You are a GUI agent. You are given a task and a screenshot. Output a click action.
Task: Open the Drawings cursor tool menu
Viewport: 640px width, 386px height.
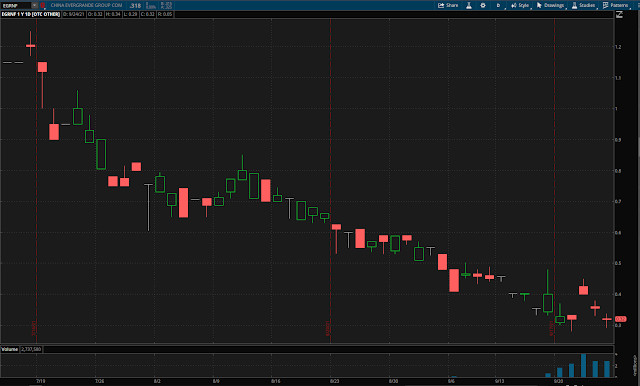(551, 5)
